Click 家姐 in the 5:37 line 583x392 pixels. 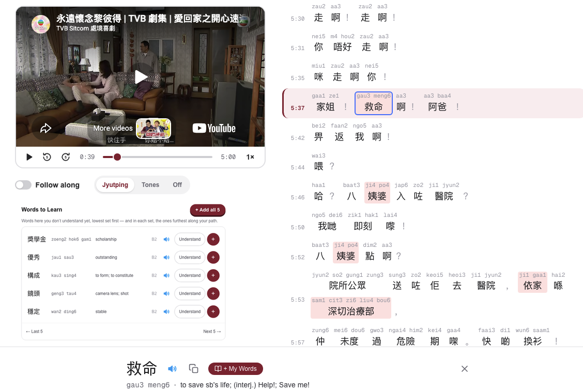[x=325, y=107]
